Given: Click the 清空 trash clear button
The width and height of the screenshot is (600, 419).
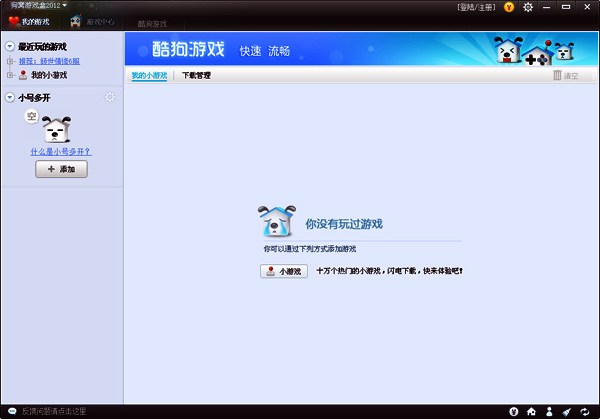Looking at the screenshot, I should 566,75.
